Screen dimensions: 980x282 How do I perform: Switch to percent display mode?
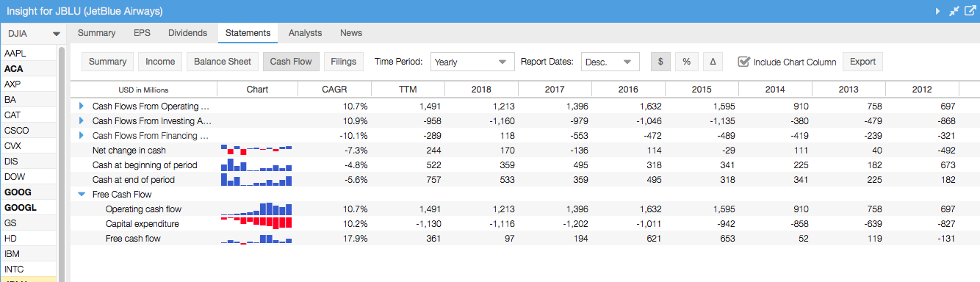(686, 62)
